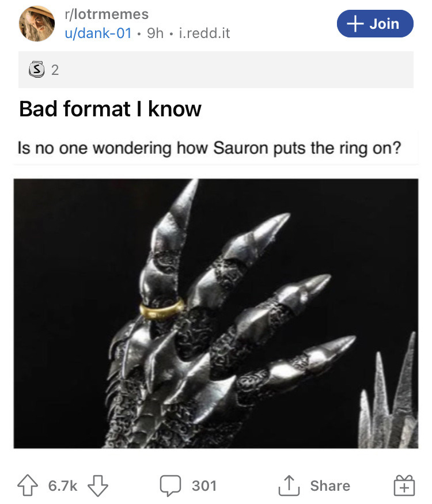This screenshot has width=432, height=504.
Task: Visit u/dank-01 user profile
Action: click(98, 33)
